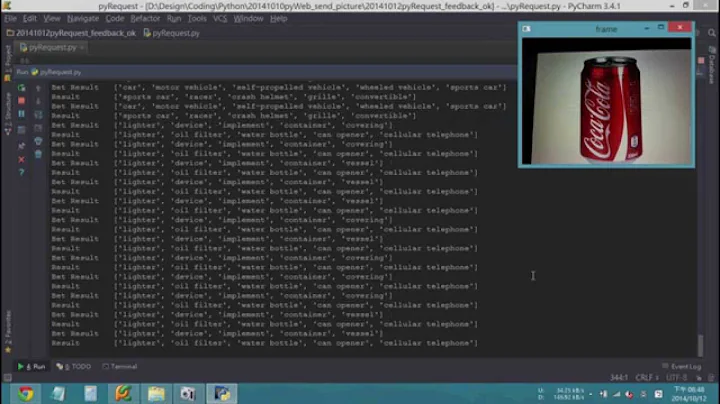
Task: Switch to the TODO tool window tab
Action: [x=73, y=366]
